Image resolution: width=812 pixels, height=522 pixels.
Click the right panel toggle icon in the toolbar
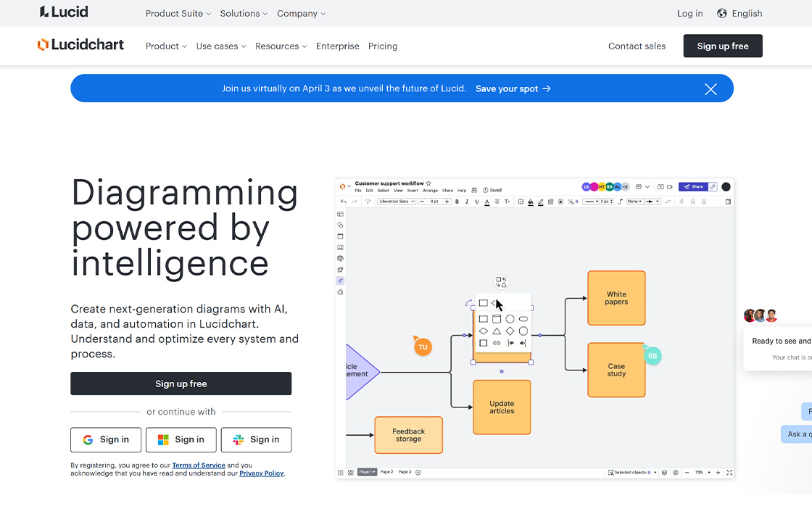pyautogui.click(x=728, y=202)
